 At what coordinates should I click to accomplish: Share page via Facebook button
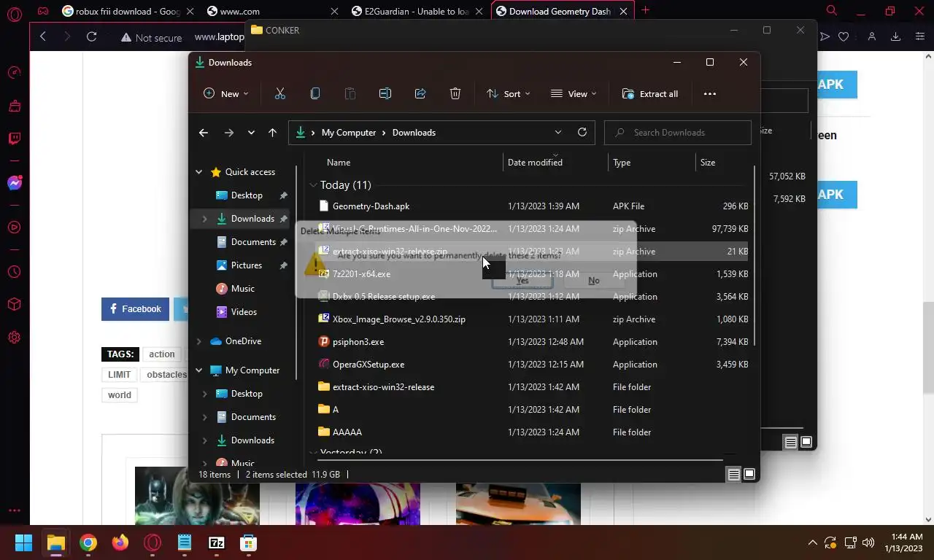coord(135,309)
